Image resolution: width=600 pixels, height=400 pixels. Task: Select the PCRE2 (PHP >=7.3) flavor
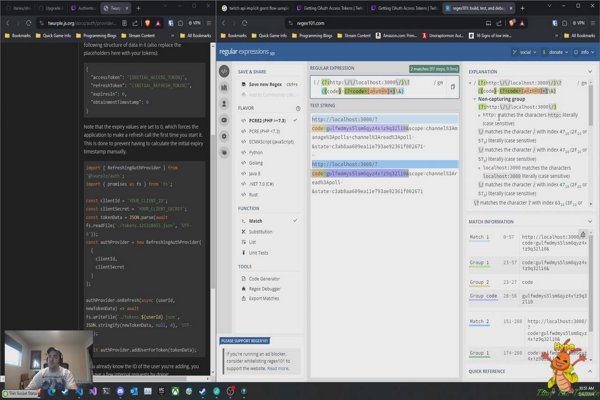[x=269, y=121]
